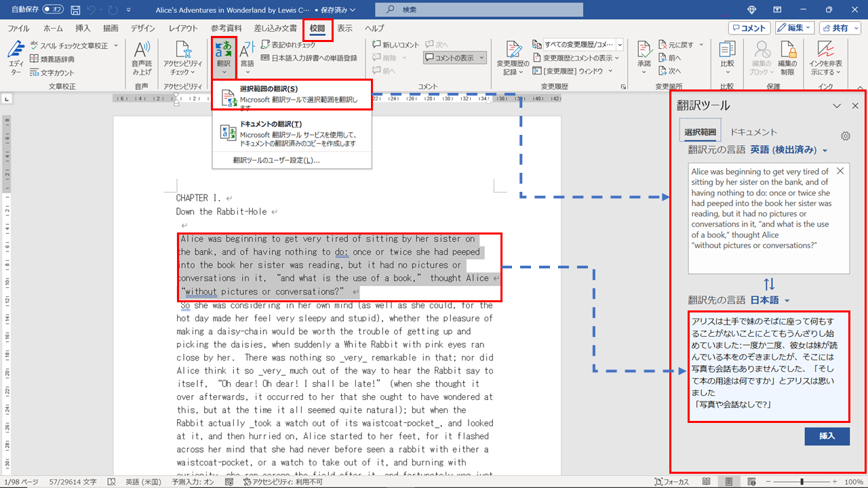Open the エディター Editor tool
Screen dimensions: 868x488
pos(15,58)
